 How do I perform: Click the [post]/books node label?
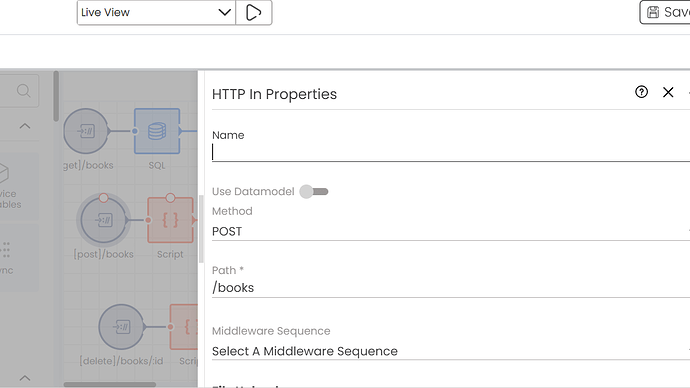[103, 254]
